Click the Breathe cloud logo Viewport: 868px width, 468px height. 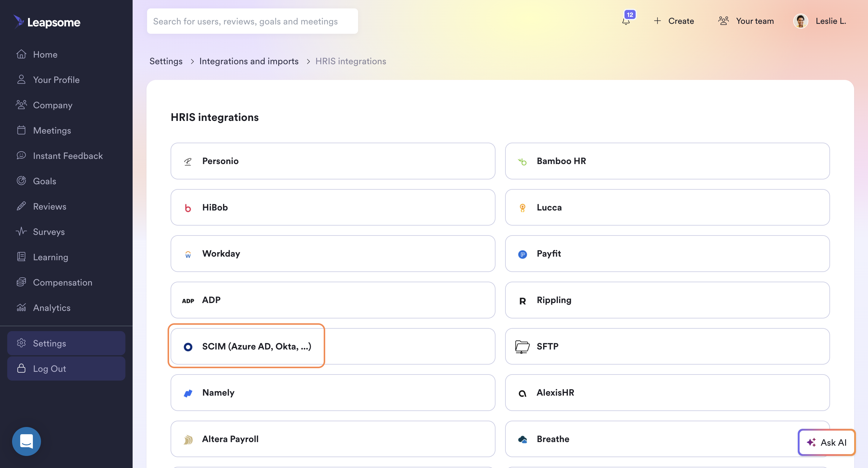522,439
